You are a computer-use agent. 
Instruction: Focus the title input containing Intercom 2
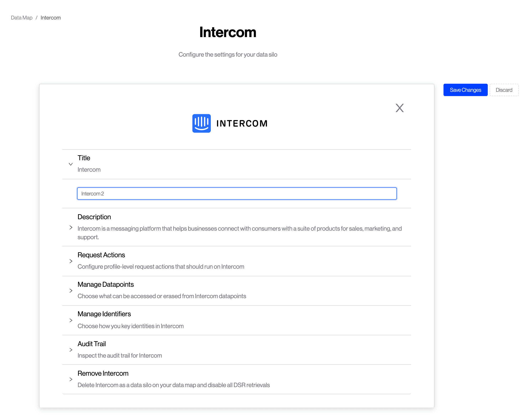[236, 194]
